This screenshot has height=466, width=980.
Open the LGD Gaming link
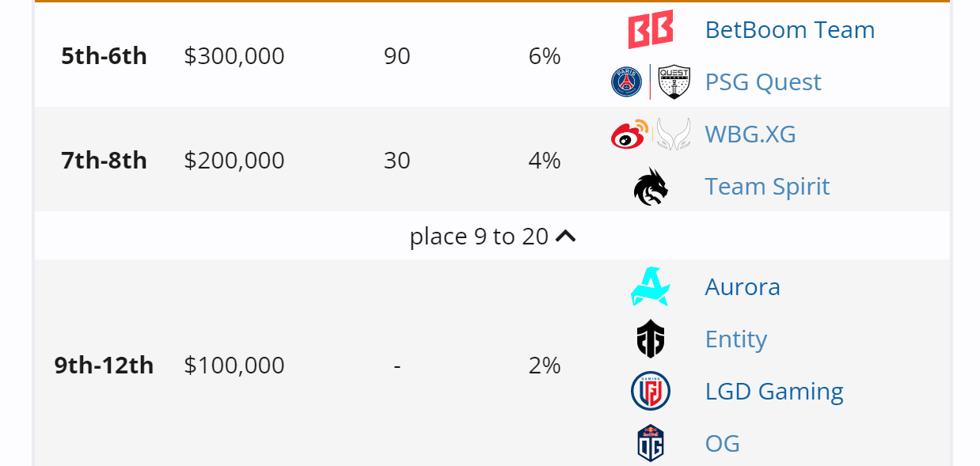click(773, 392)
